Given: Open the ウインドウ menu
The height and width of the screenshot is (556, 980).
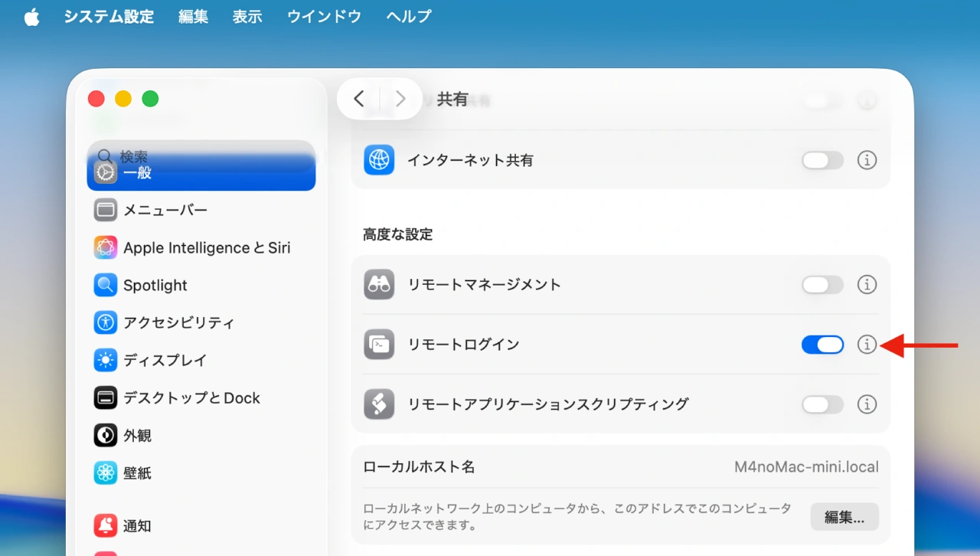Looking at the screenshot, I should pos(324,16).
